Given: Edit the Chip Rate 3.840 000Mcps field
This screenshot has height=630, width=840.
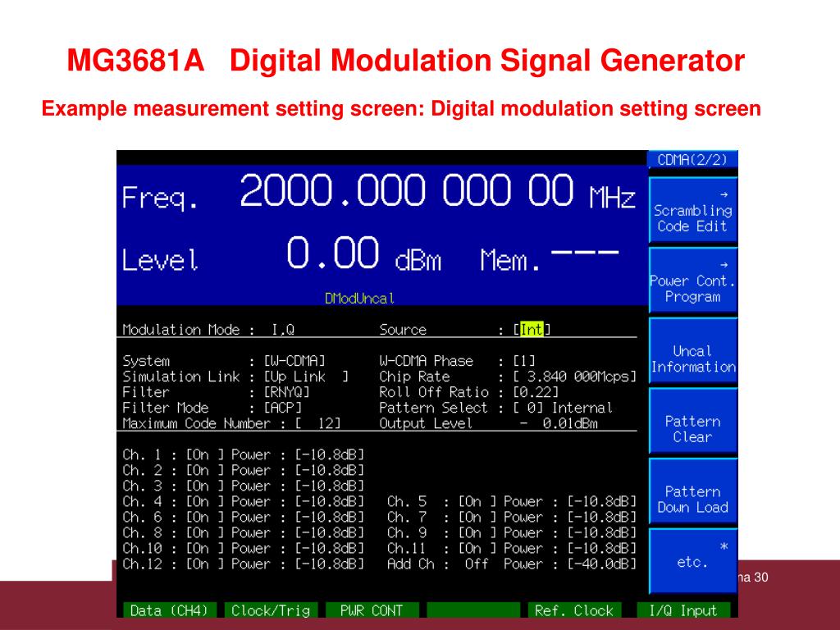Looking at the screenshot, I should pyautogui.click(x=574, y=377).
